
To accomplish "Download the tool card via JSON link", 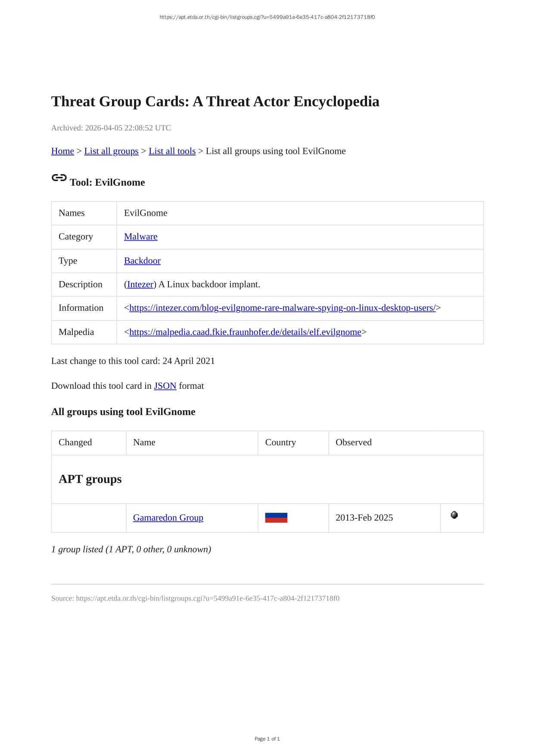I will pyautogui.click(x=165, y=386).
